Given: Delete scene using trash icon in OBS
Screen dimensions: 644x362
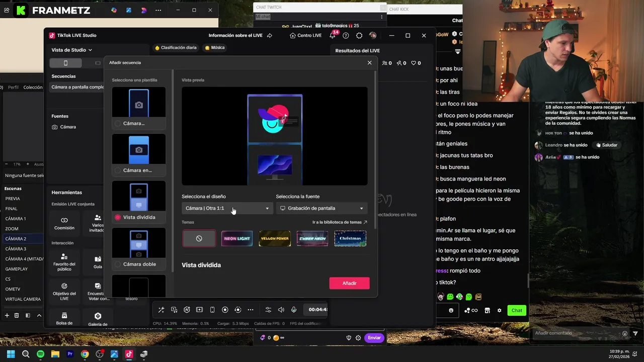Looking at the screenshot, I should pyautogui.click(x=17, y=315).
